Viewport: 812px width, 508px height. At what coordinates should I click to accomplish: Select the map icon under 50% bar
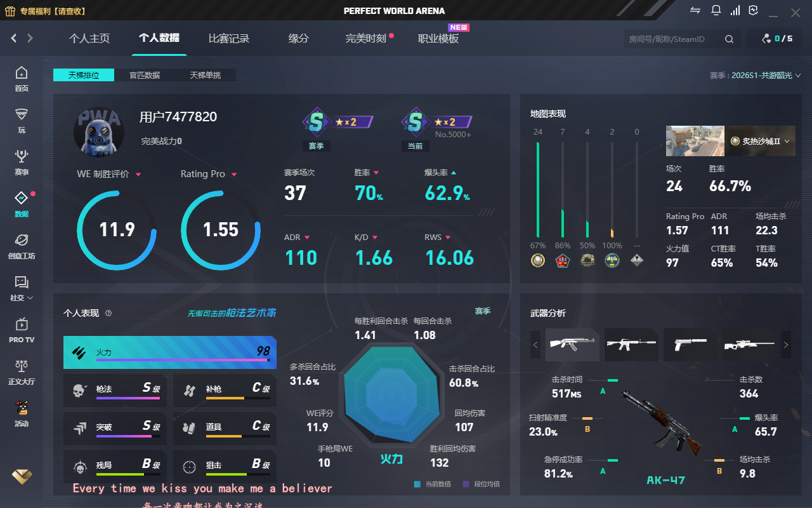point(587,260)
